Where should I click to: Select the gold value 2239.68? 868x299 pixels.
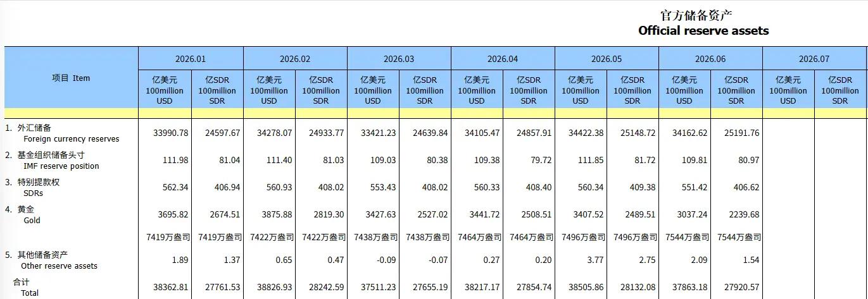point(744,214)
